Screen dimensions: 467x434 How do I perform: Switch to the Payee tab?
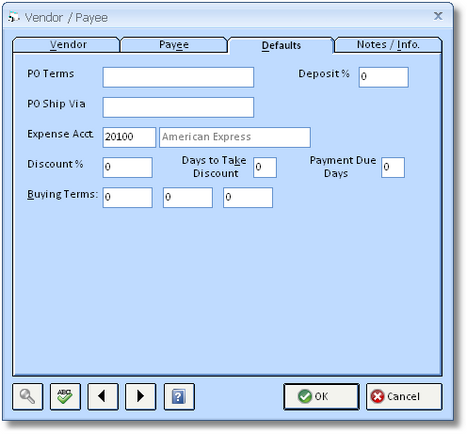[x=174, y=45]
